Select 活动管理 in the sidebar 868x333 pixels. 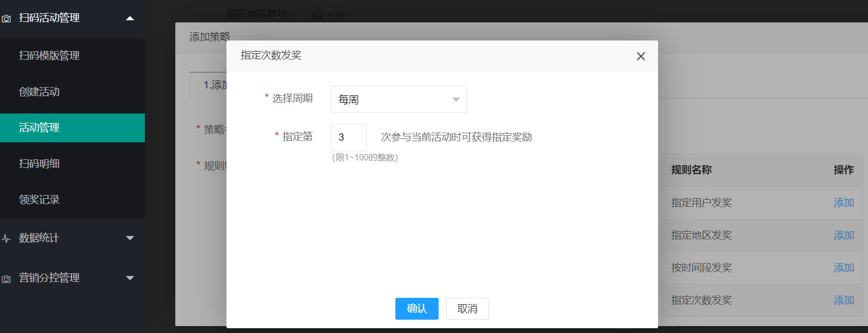pos(72,128)
